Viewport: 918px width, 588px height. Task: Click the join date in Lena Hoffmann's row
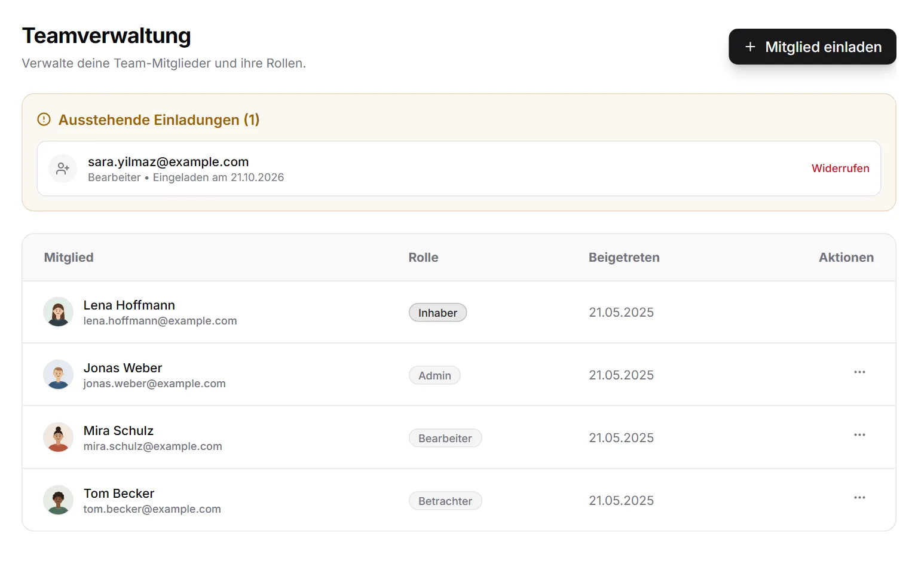[x=622, y=313]
